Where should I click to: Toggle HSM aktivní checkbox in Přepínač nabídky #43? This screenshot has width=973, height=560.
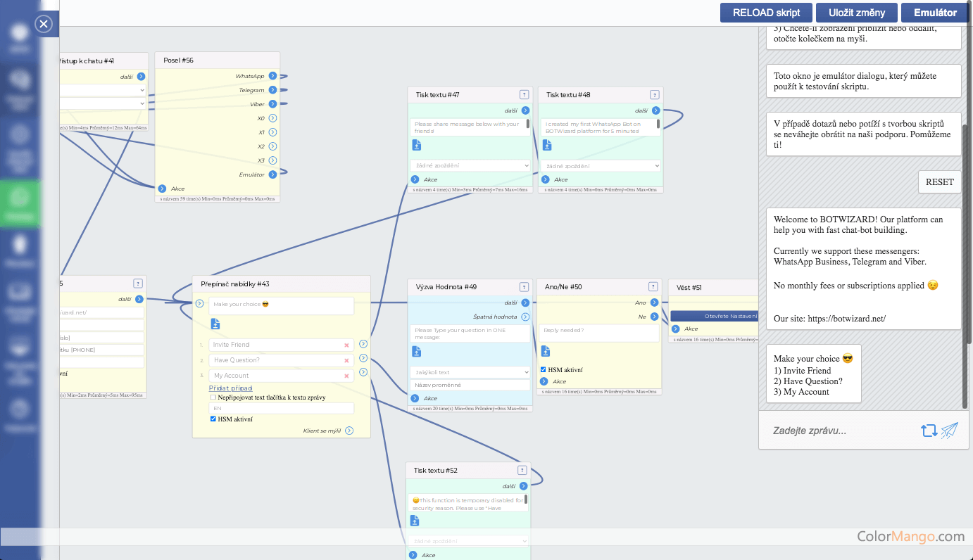(x=213, y=419)
